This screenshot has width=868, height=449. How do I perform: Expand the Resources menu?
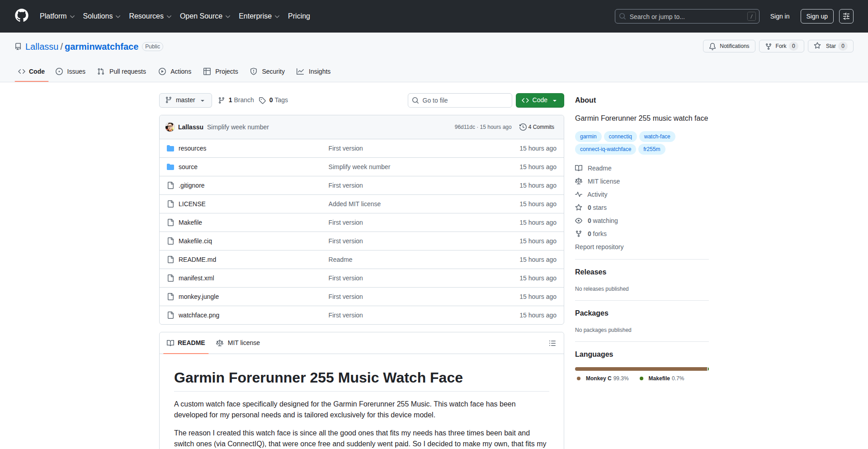pyautogui.click(x=150, y=16)
